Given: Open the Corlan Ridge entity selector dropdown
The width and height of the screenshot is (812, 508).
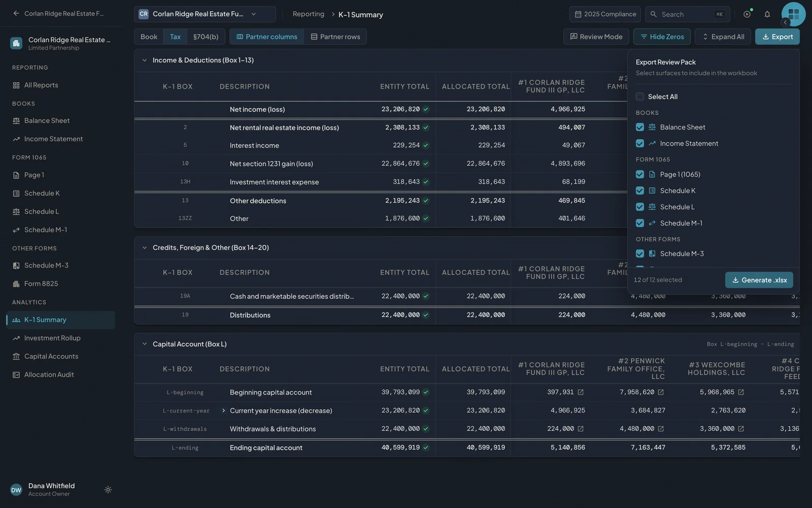Looking at the screenshot, I should pos(205,14).
